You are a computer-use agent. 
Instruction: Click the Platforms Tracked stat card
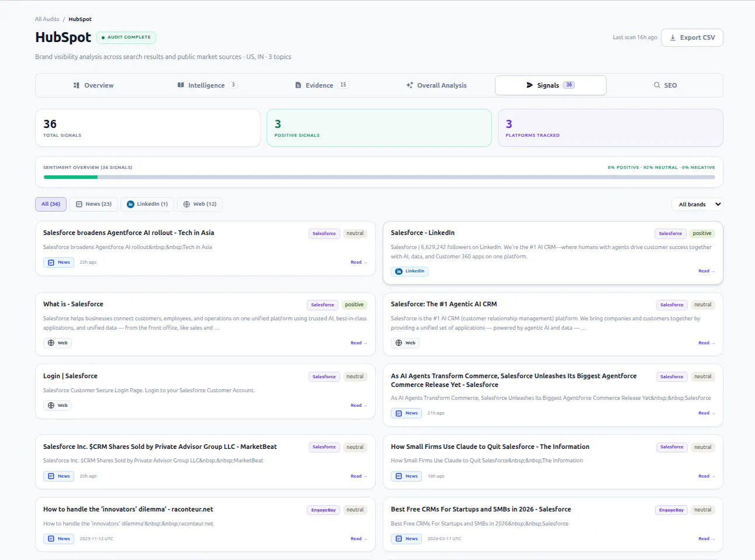pyautogui.click(x=611, y=128)
